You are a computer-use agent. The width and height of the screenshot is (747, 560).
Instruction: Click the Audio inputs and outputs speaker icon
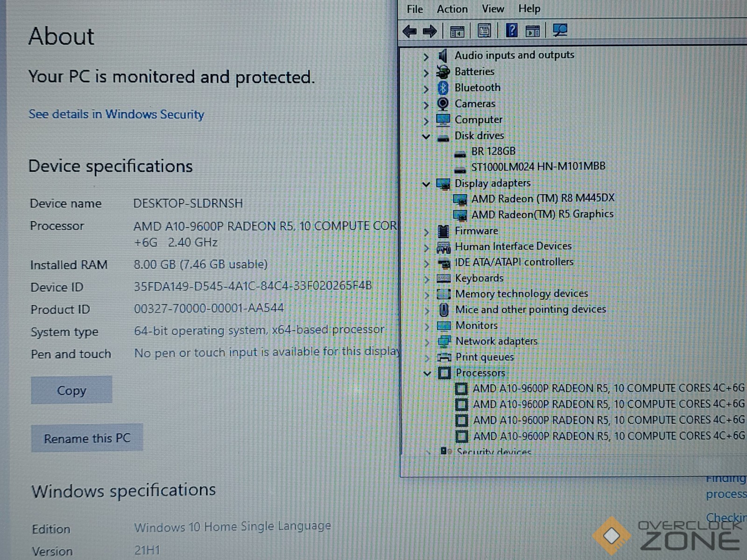[443, 56]
